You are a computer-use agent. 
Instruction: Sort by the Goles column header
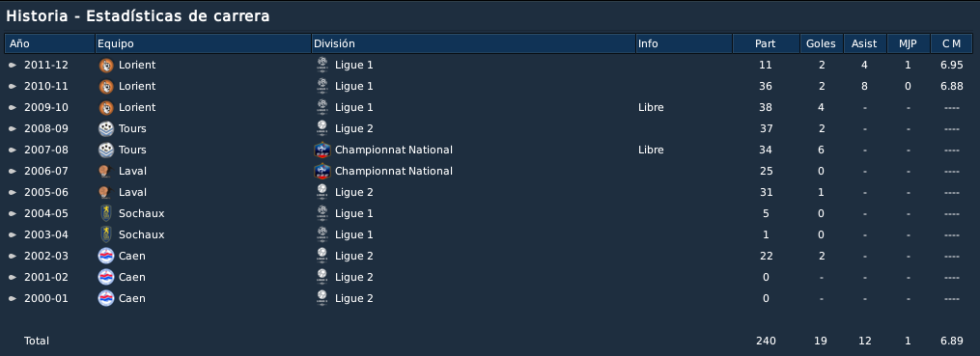(x=821, y=43)
